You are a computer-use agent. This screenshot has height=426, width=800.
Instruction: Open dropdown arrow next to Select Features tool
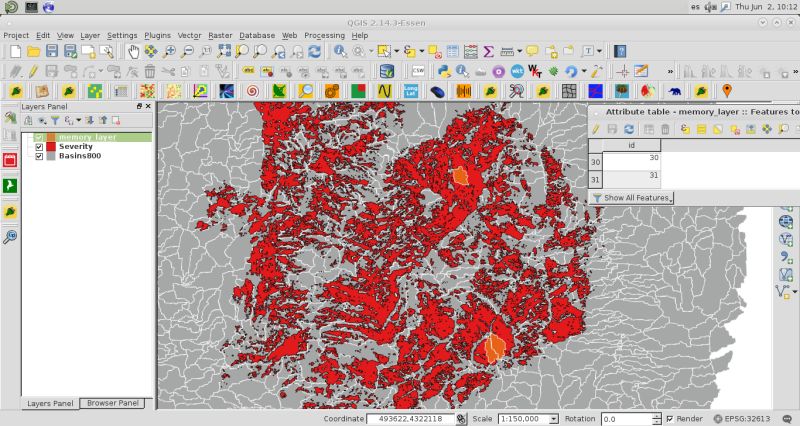[396, 51]
